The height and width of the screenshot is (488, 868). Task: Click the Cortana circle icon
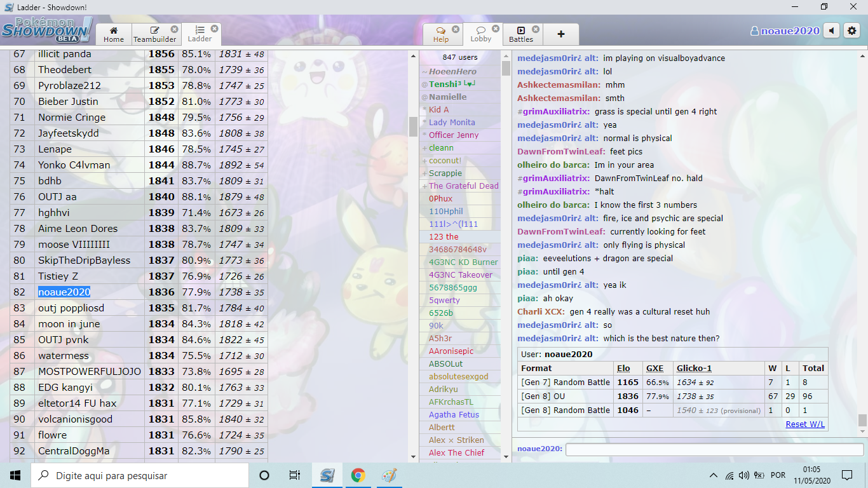(x=264, y=475)
